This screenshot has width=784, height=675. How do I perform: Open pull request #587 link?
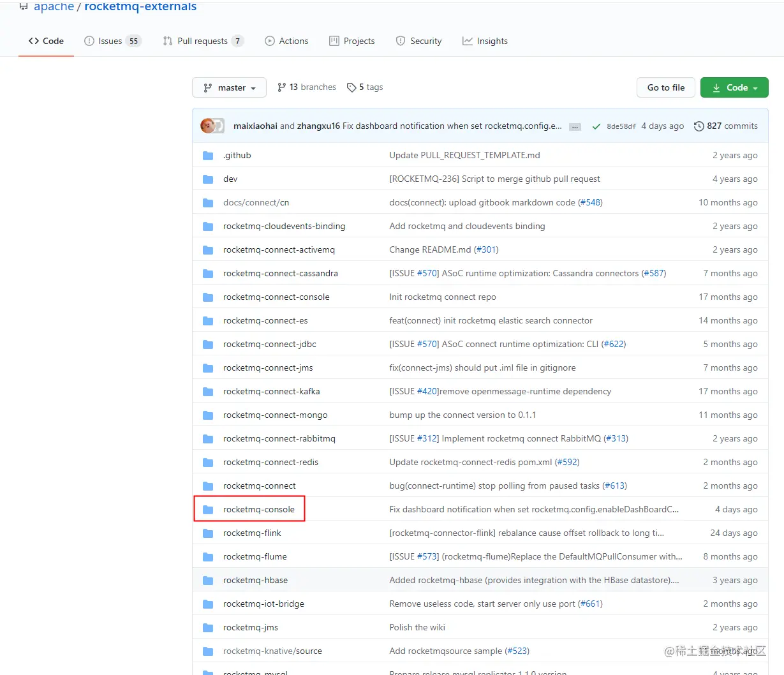[654, 274]
